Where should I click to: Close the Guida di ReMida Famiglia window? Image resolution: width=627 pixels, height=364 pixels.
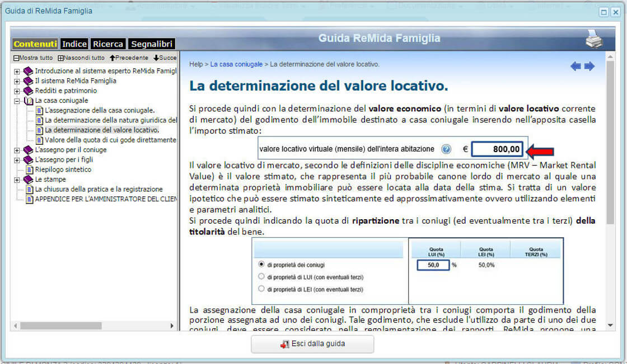point(616,12)
